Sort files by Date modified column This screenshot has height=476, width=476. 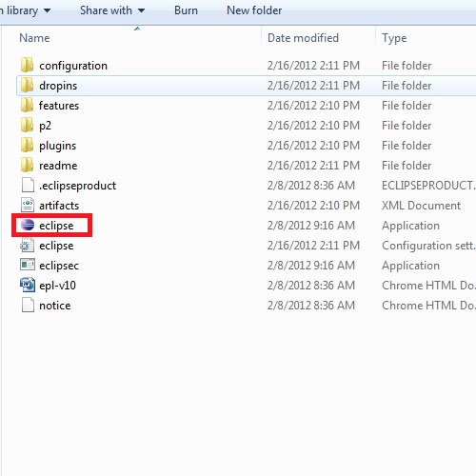(x=303, y=38)
